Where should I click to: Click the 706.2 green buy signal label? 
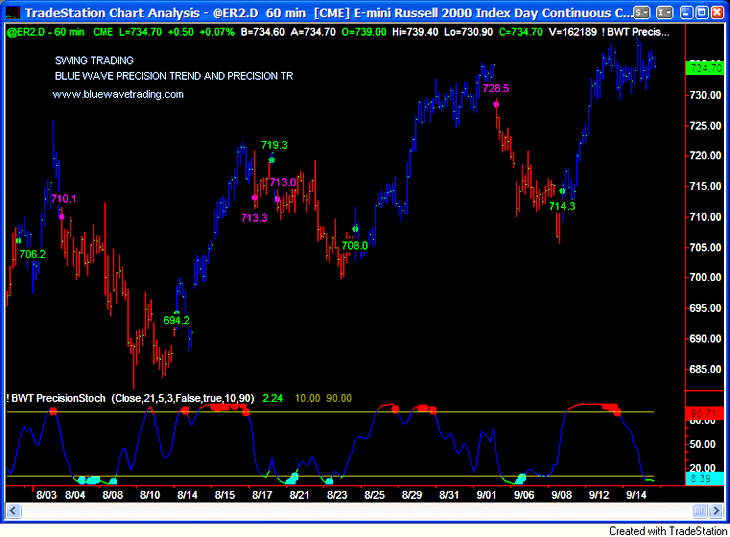[33, 254]
